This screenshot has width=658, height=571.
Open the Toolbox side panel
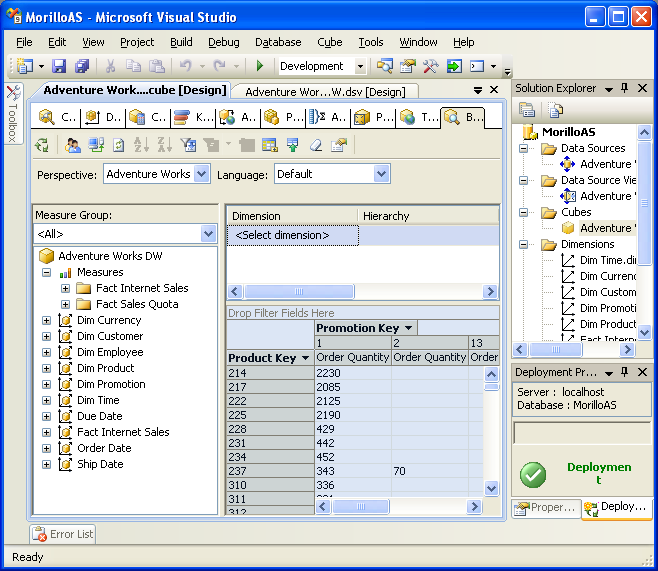point(13,114)
